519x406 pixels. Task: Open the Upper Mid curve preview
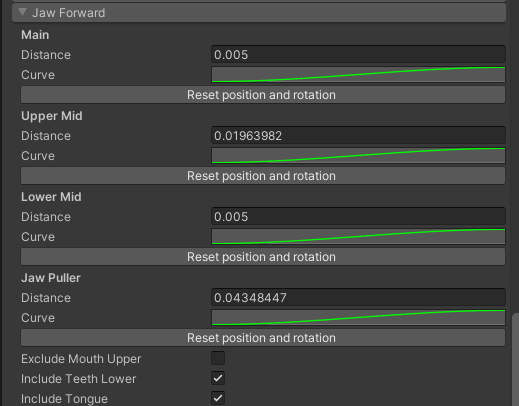coord(358,155)
